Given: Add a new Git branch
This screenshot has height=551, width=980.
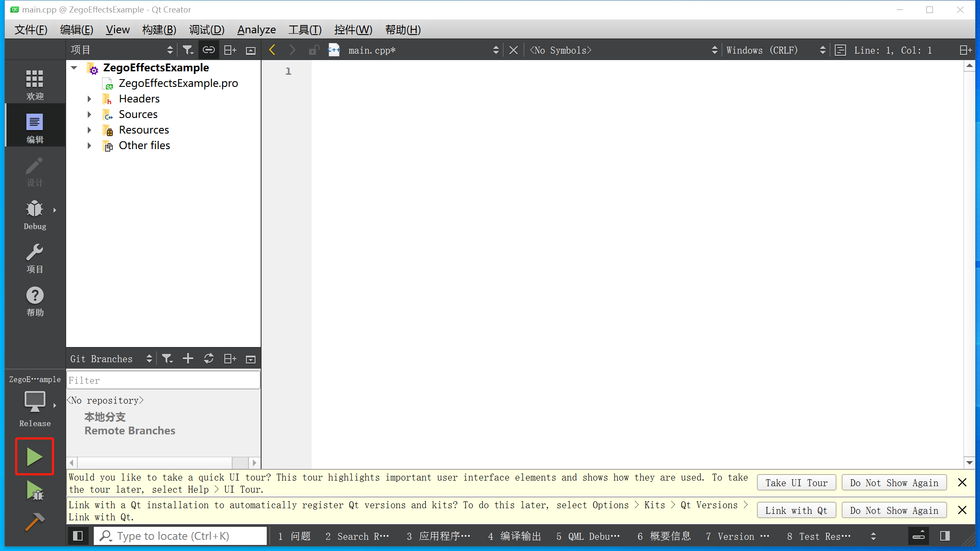Looking at the screenshot, I should pyautogui.click(x=188, y=359).
